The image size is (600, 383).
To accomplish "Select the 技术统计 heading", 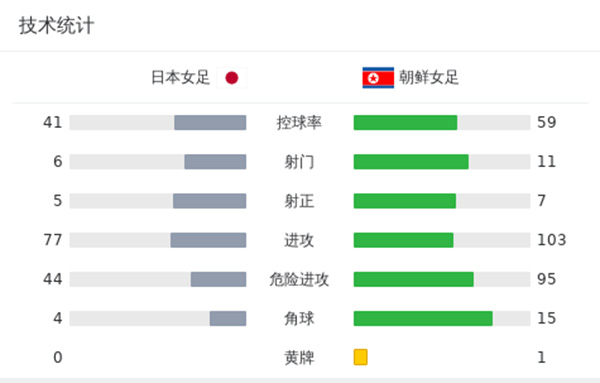I will (56, 26).
